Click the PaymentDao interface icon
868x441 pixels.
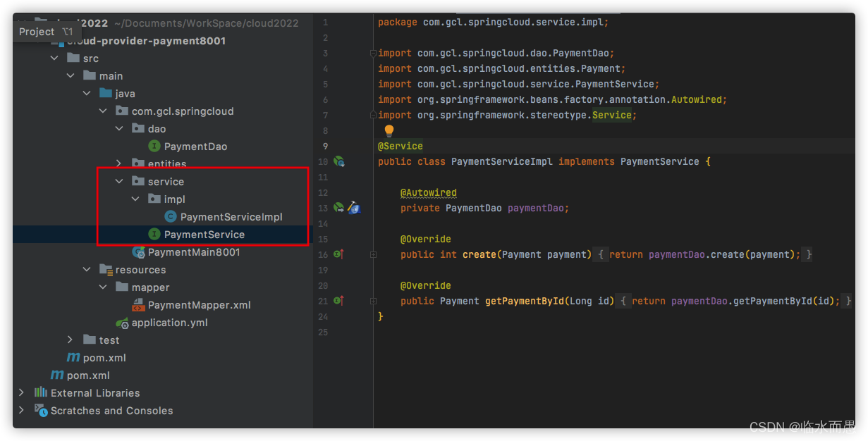click(x=154, y=147)
